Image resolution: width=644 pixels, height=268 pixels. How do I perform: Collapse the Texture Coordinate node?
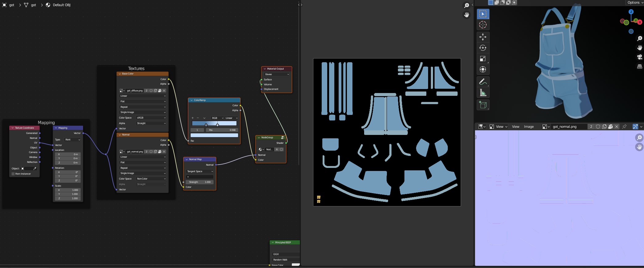[13, 128]
